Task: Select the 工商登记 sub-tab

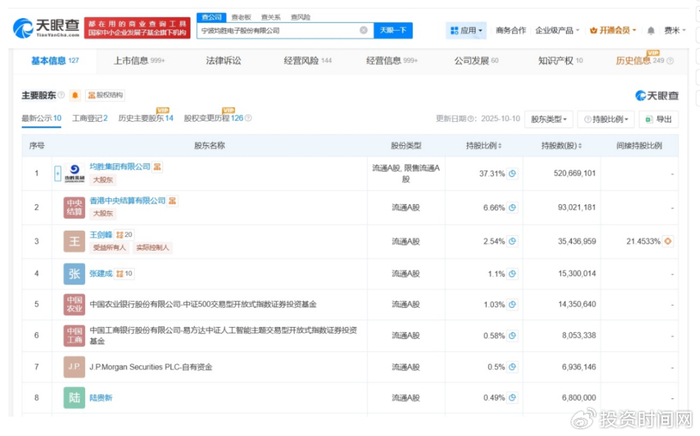Action: click(90, 119)
